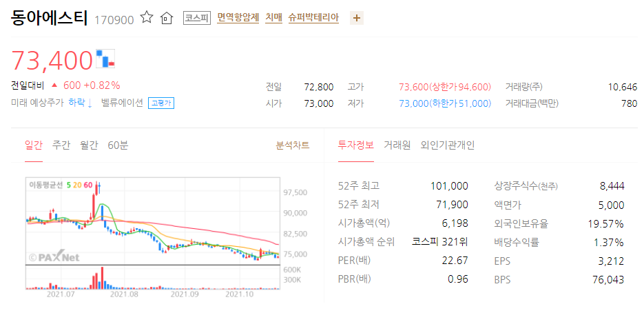Click the 60-day moving average legend
Viewport: 644px width, 313px height.
point(88,185)
